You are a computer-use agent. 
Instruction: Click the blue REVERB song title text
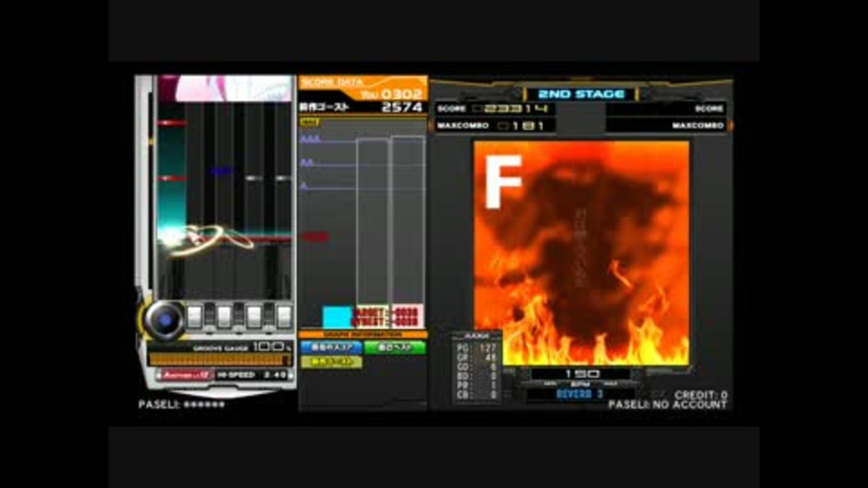click(579, 394)
